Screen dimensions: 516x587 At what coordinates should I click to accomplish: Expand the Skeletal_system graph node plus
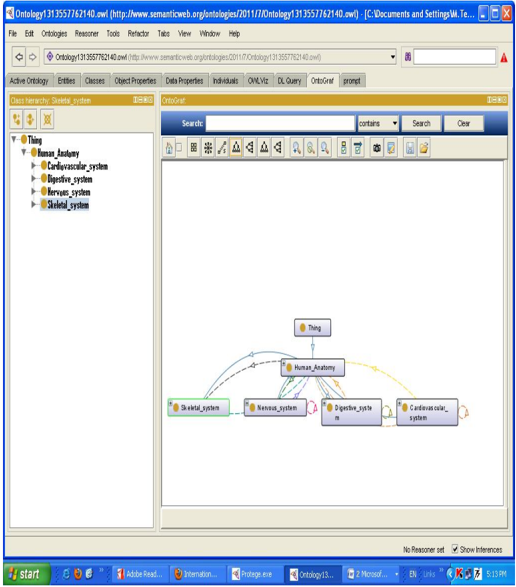[x=171, y=403]
